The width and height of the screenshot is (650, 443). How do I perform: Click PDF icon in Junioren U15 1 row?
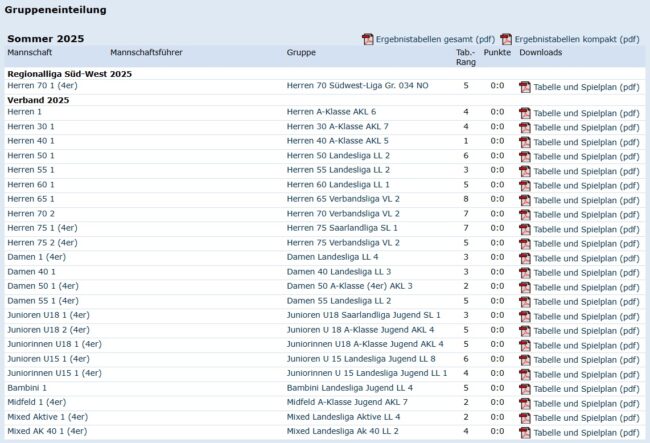pyautogui.click(x=525, y=359)
